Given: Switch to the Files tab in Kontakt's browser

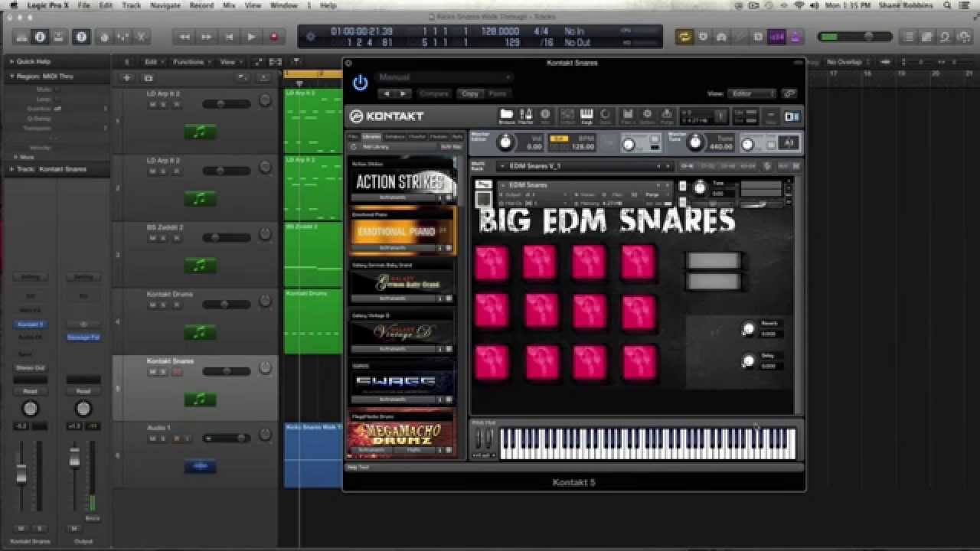Looking at the screenshot, I should pyautogui.click(x=354, y=136).
